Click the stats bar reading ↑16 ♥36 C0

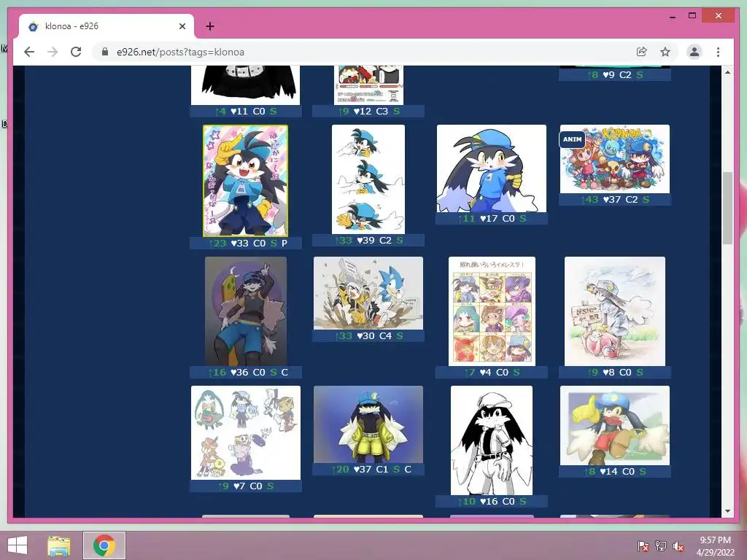point(245,372)
